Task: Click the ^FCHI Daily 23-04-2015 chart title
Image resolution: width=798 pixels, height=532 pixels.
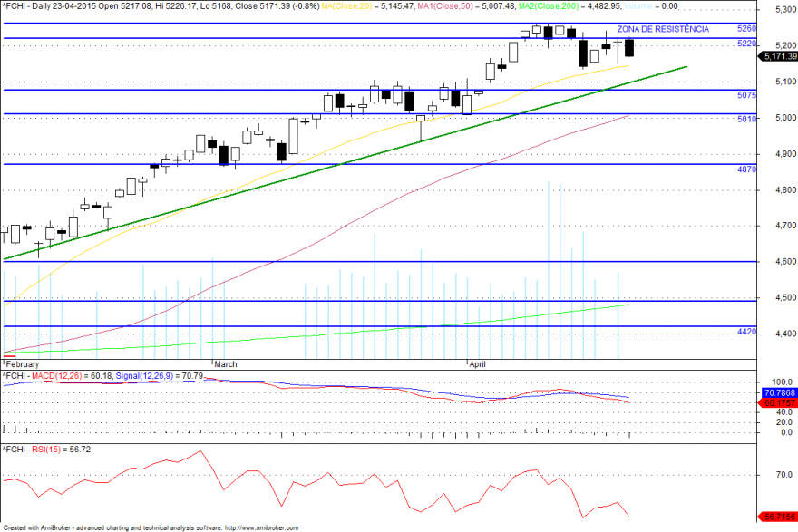Action: [161, 6]
